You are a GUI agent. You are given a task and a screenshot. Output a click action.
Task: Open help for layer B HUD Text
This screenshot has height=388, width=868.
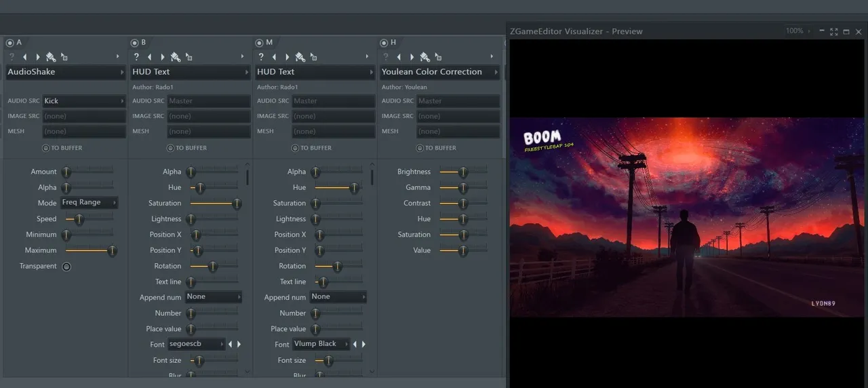tap(136, 57)
